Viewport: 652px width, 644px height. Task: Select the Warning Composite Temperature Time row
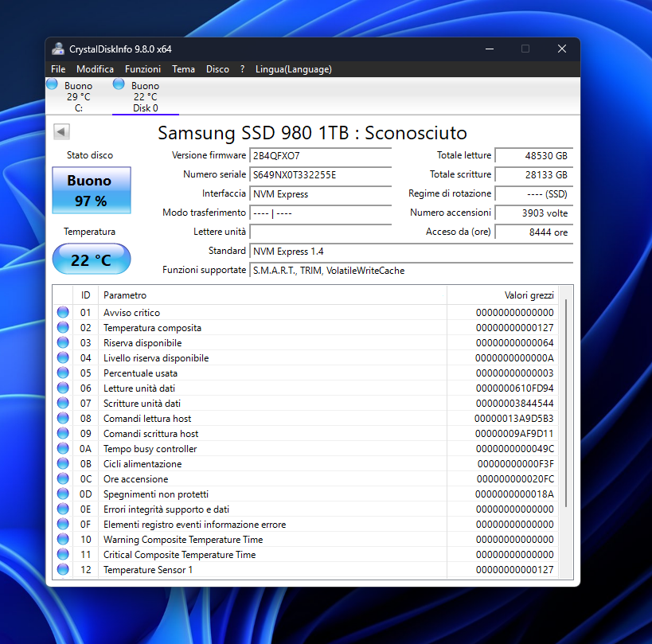(x=306, y=539)
